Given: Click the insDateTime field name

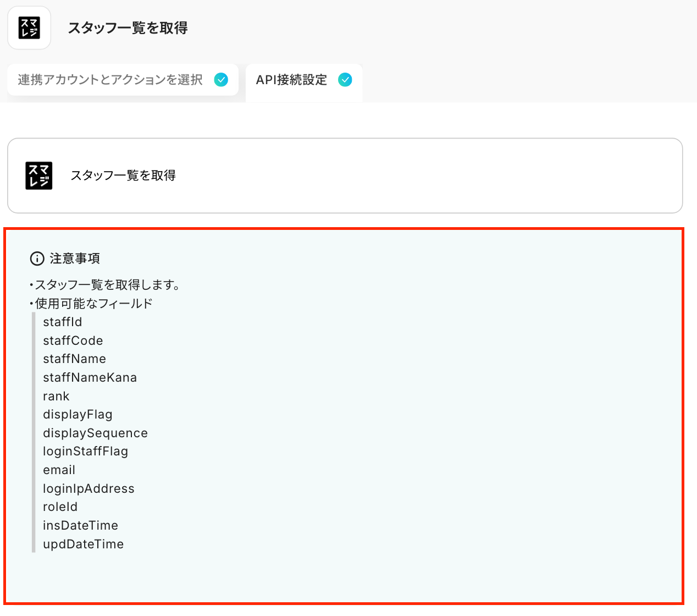Looking at the screenshot, I should point(80,525).
